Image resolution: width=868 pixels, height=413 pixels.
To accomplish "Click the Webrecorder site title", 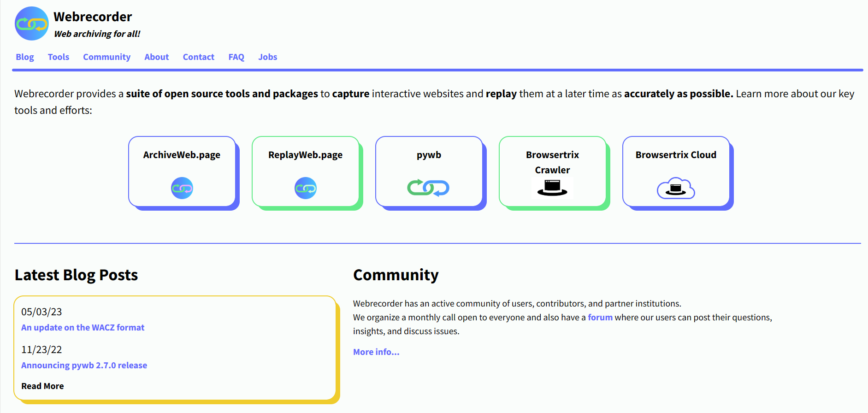I will (93, 17).
